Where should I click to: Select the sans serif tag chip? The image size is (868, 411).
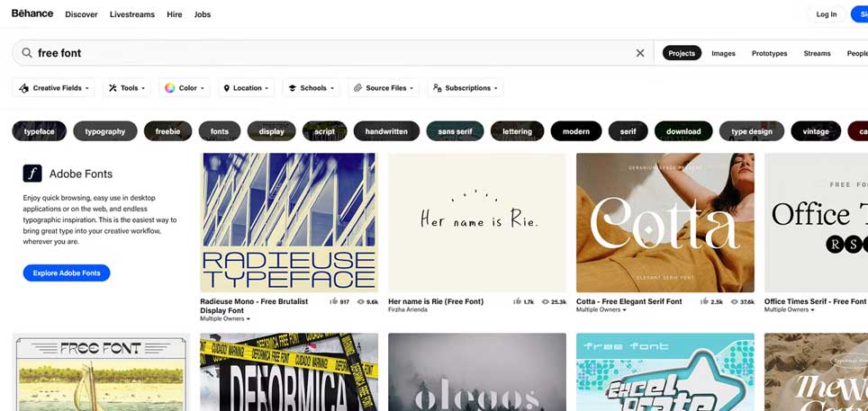(x=455, y=131)
